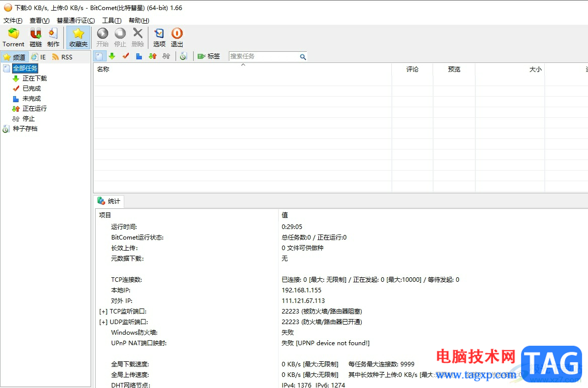Click the blue unfinished filter icon
This screenshot has height=388, width=588.
click(139, 56)
